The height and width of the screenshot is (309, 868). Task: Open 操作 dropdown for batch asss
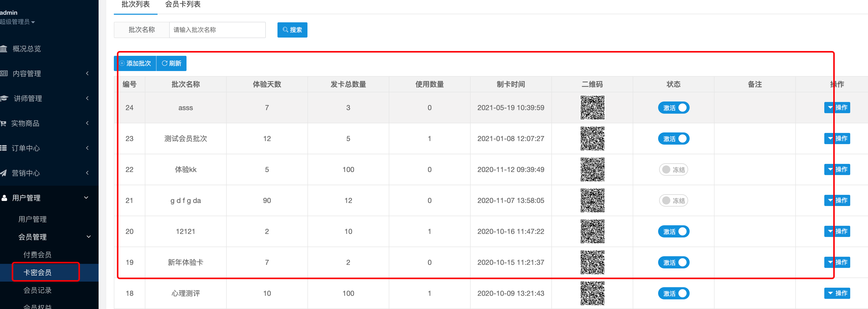tap(837, 108)
